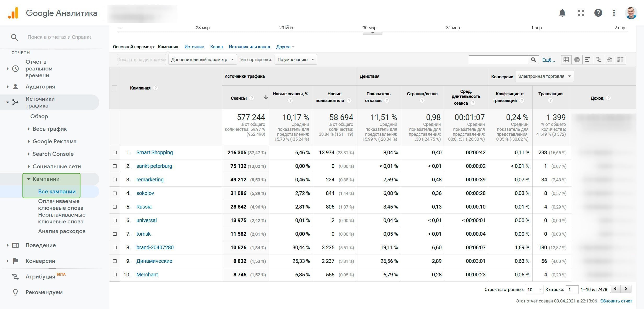This screenshot has width=644, height=309.
Task: Switch primary dimension to Источник
Action: point(194,47)
